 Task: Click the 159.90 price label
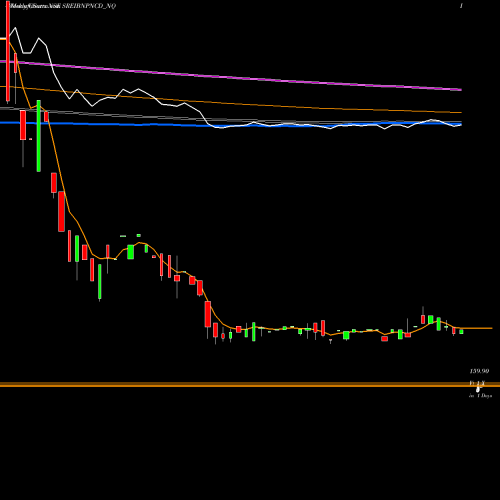tap(479, 371)
